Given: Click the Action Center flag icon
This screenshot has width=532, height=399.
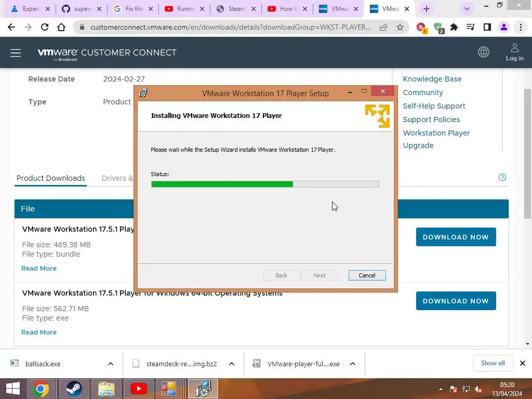Looking at the screenshot, I should 453,389.
